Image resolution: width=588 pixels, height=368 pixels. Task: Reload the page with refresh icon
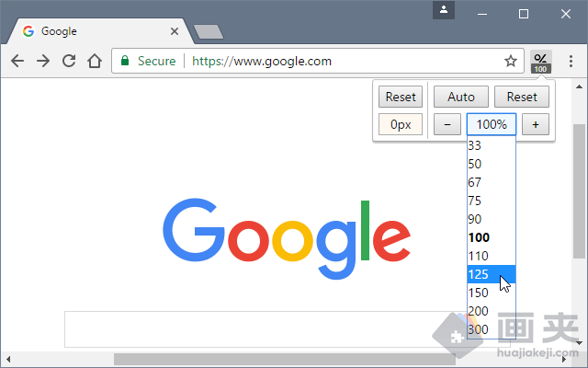click(x=69, y=61)
